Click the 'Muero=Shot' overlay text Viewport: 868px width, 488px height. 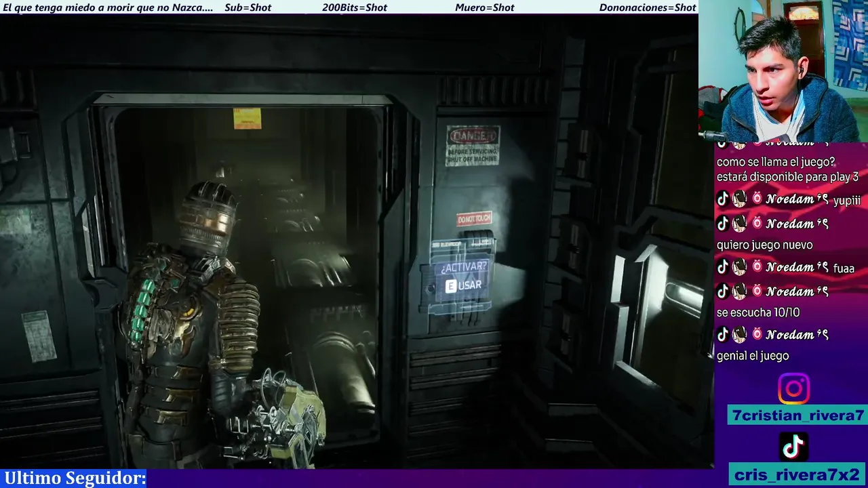485,7
